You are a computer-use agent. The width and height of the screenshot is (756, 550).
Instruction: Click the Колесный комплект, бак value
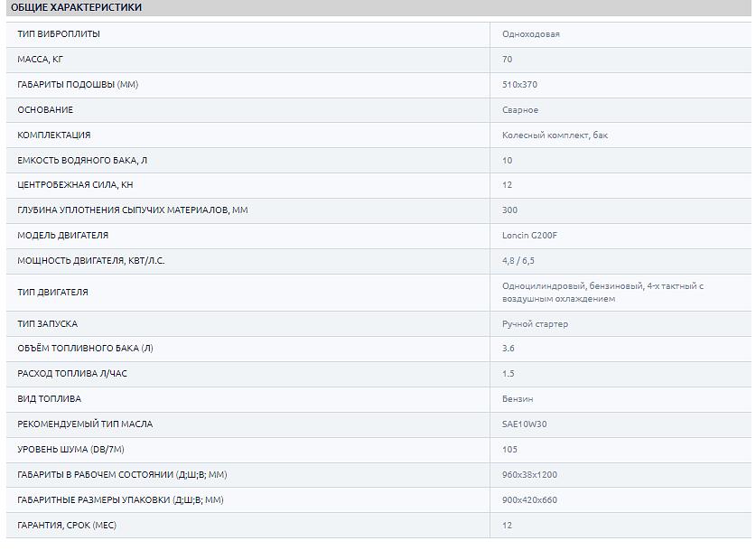pos(561,135)
